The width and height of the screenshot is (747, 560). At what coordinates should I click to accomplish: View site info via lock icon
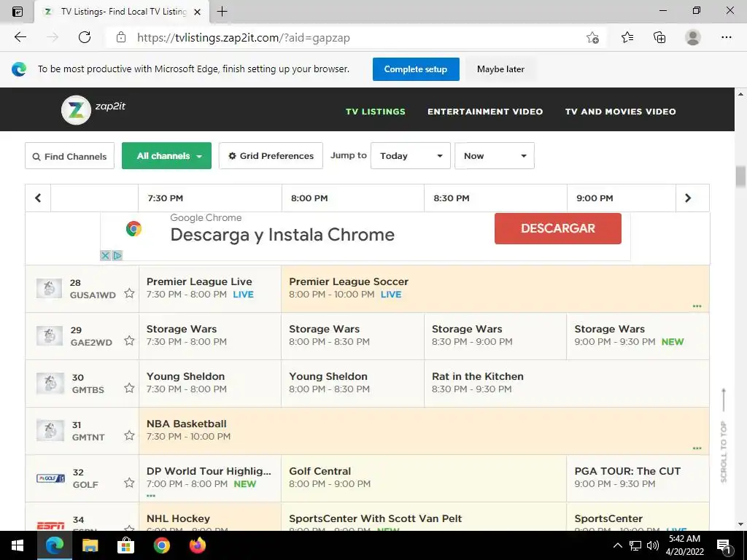[x=121, y=37]
